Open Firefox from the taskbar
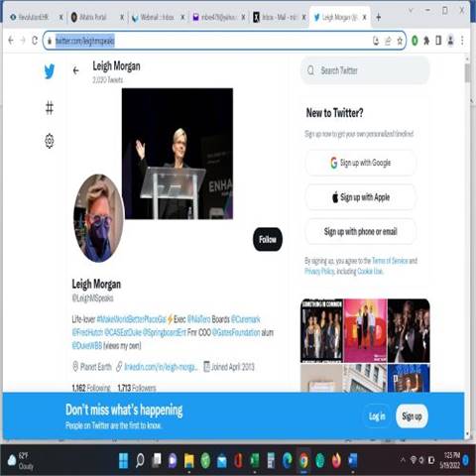Viewport: 476px width, 476px height. (336, 460)
